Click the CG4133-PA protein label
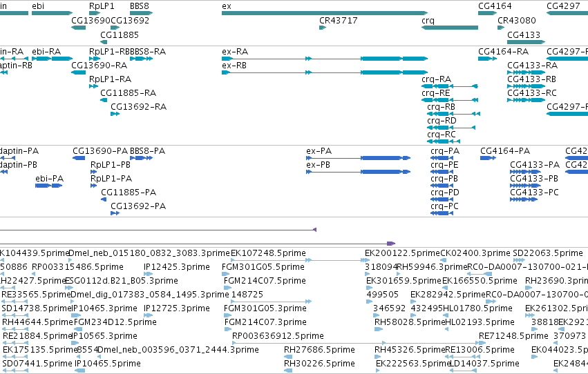 [535, 165]
